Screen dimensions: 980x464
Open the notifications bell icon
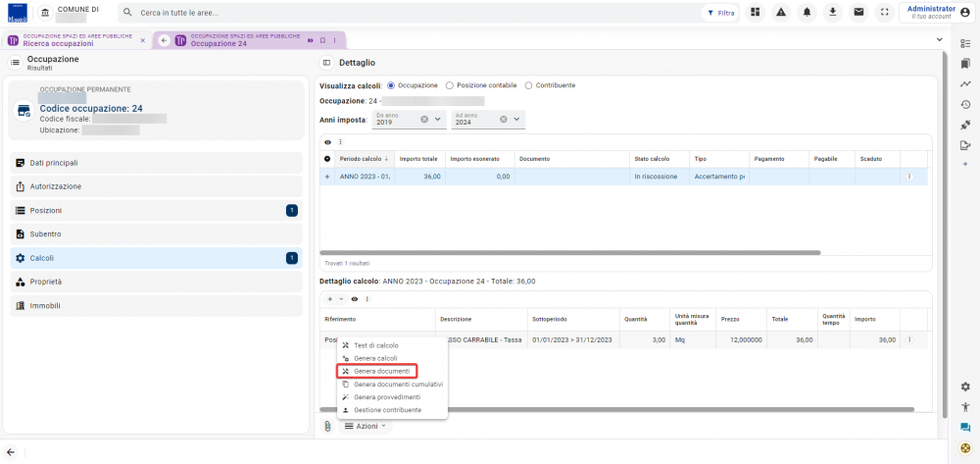(x=807, y=13)
